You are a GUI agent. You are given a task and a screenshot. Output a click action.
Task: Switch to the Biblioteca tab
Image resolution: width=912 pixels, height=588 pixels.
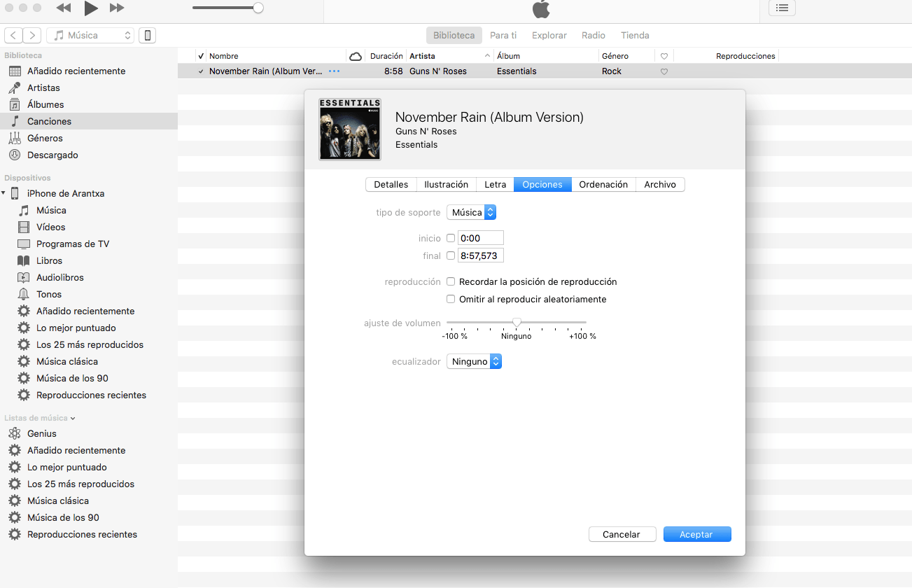[x=454, y=35]
